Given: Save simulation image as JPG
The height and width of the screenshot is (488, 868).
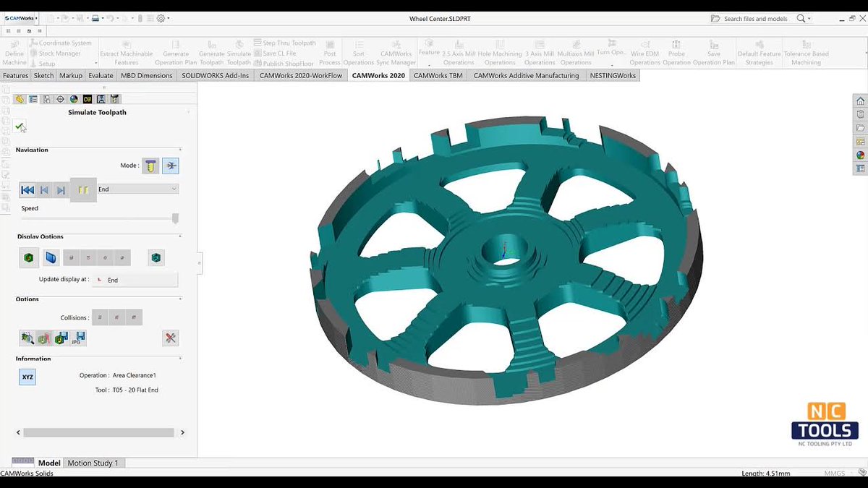Looking at the screenshot, I should [79, 338].
